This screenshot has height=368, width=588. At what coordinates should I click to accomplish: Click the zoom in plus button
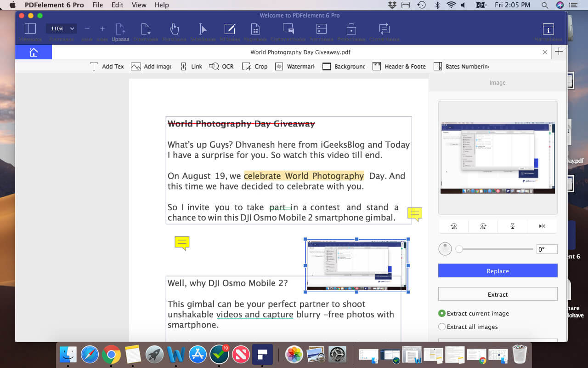click(102, 29)
